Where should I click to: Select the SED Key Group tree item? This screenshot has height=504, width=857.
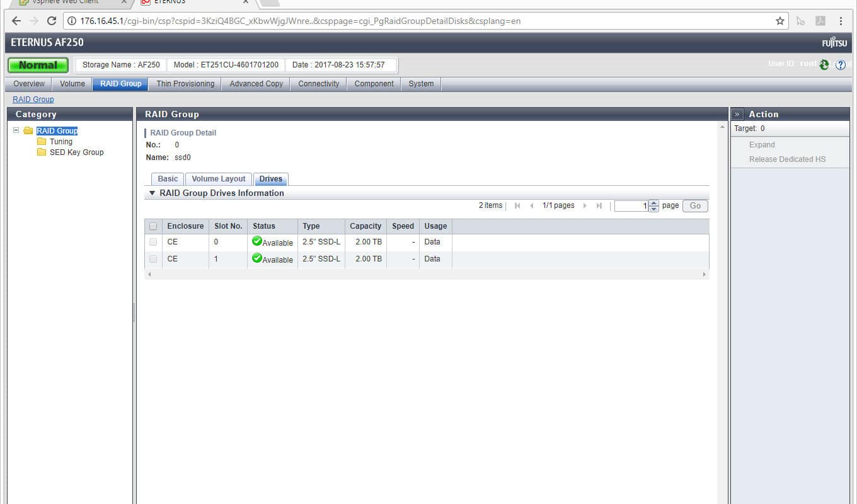(77, 152)
